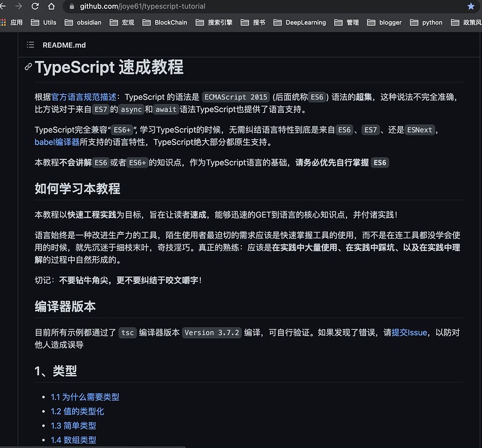Click the bookmark star icon

click(471, 7)
